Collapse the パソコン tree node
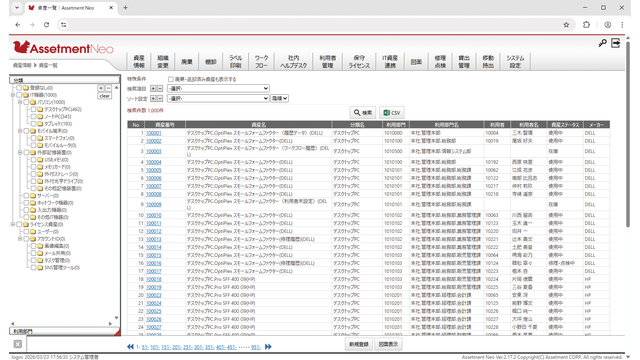This screenshot has width=640, height=360. (x=20, y=102)
